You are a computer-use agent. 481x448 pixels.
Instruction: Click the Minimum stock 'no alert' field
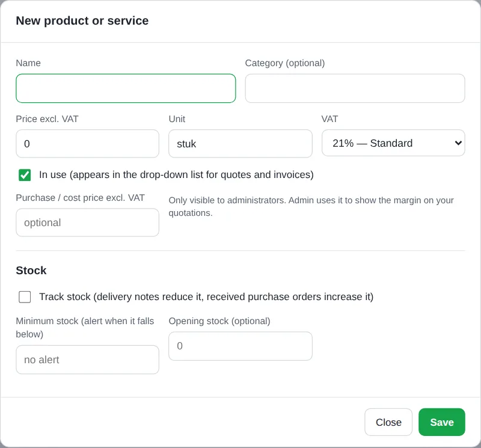tap(87, 360)
